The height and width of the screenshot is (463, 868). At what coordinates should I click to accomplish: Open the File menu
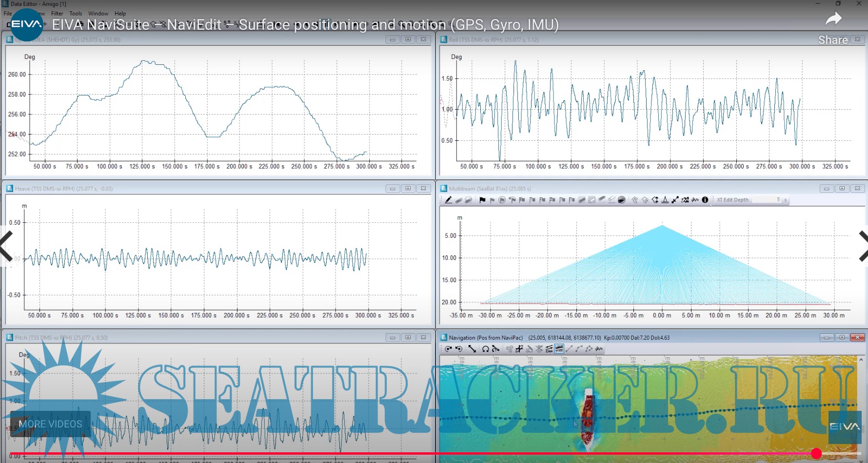8,14
